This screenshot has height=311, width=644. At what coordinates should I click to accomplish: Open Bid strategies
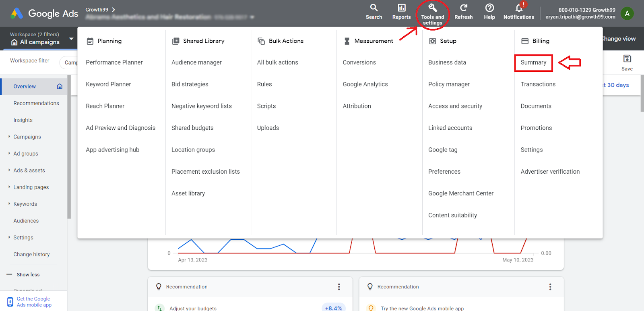(190, 84)
